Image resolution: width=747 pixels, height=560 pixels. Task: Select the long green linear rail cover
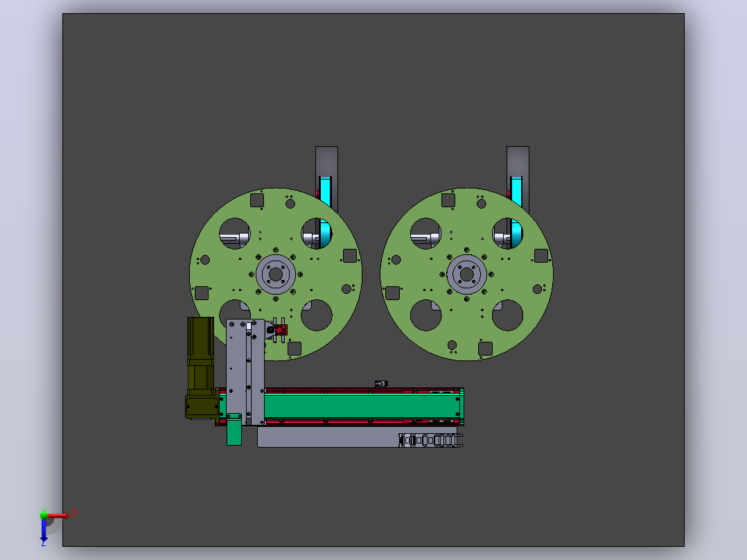[x=362, y=407]
